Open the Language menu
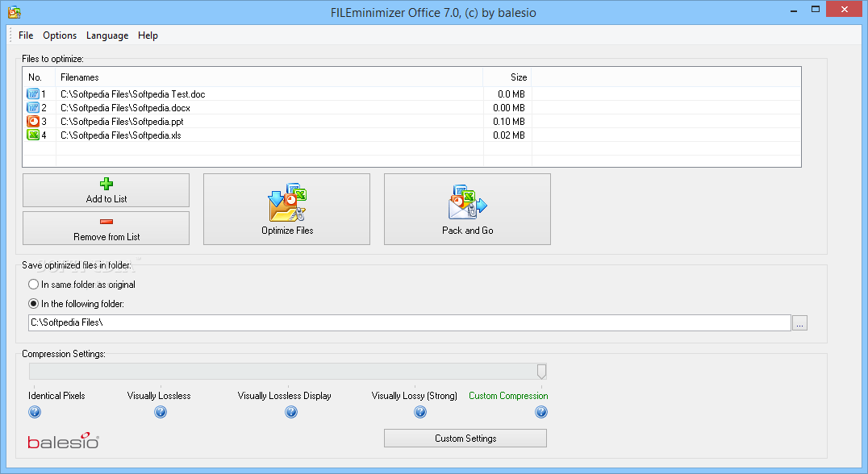This screenshot has height=474, width=868. 107,35
